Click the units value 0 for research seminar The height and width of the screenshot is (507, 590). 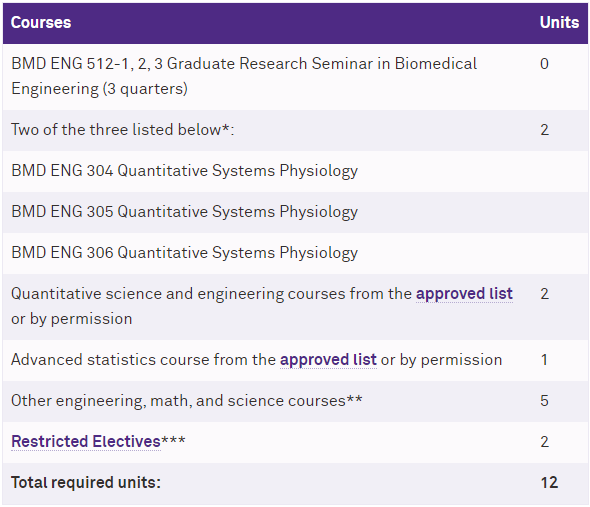(x=544, y=64)
